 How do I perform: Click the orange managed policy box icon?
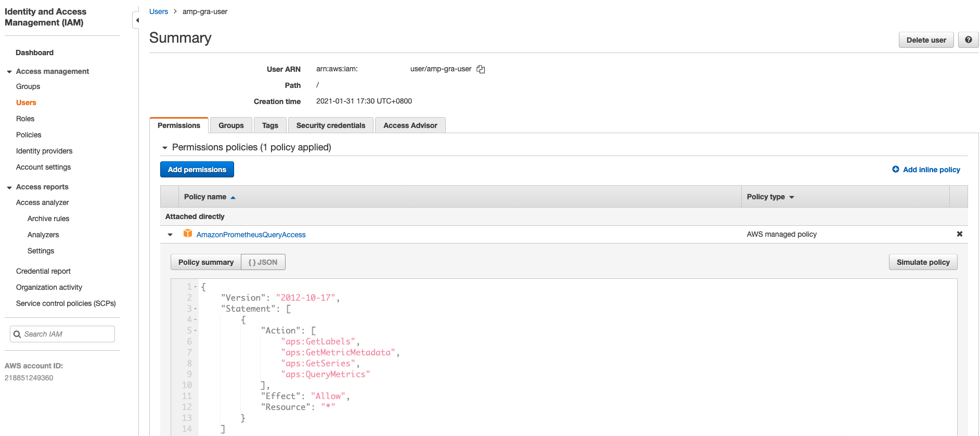188,234
